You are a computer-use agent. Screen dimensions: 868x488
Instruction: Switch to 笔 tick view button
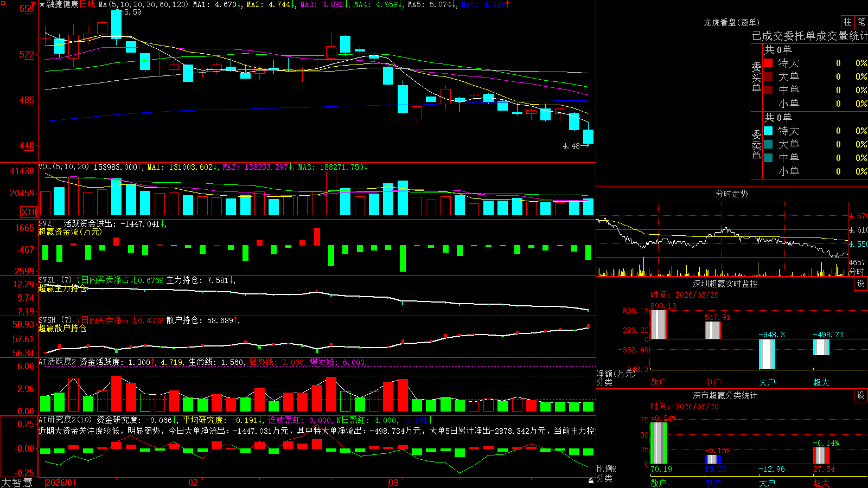click(x=861, y=22)
